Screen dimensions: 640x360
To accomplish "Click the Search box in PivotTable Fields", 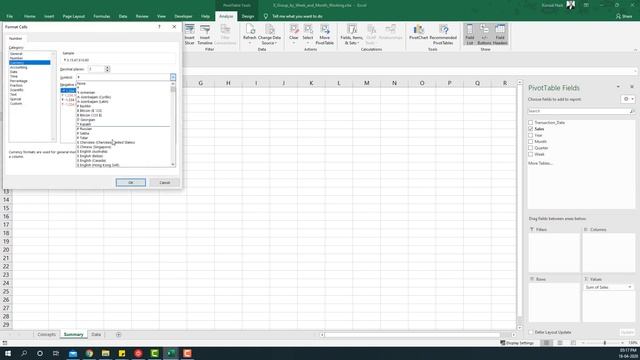I will pos(578,111).
